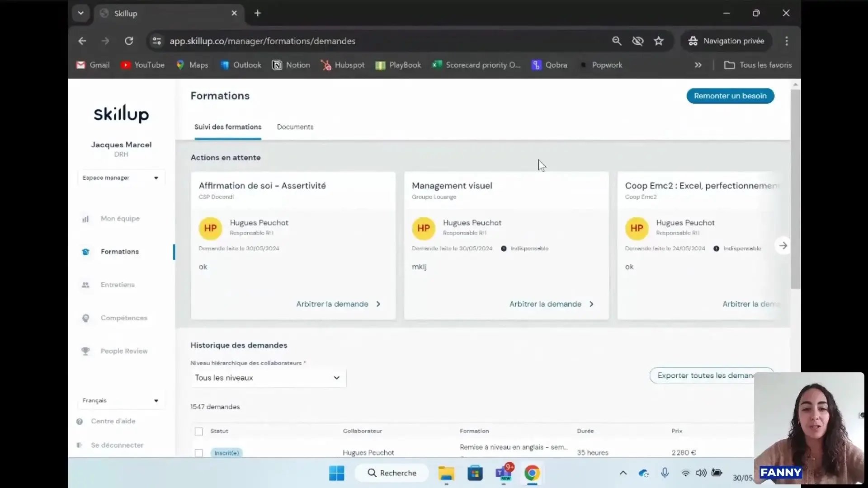Open File Explorer from the taskbar
Viewport: 868px width, 488px height.
tap(446, 473)
